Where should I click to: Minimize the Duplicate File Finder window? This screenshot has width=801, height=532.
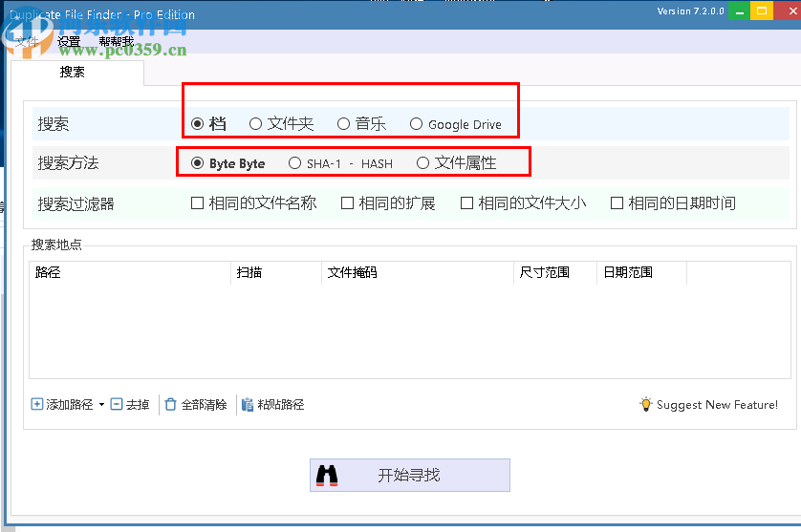(739, 11)
